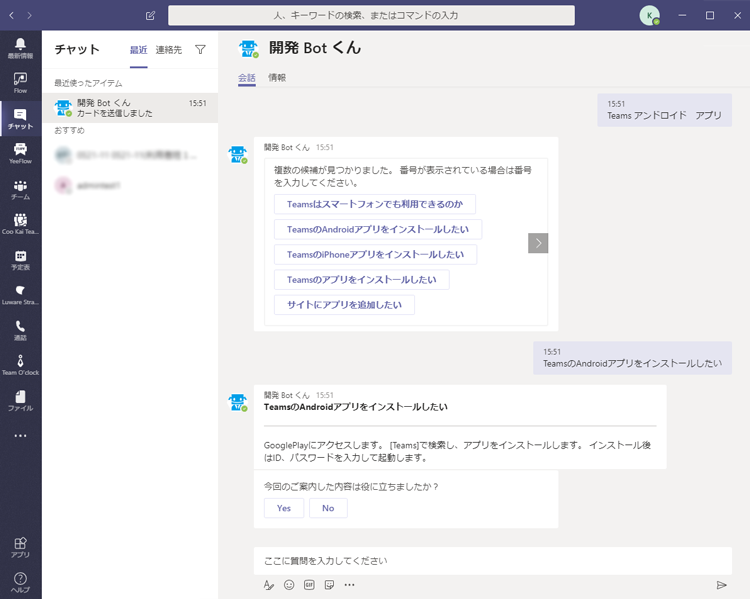This screenshot has width=750, height=599.
Task: Choose 'Teamsのアプリをインストールしたい' option
Action: coord(362,279)
